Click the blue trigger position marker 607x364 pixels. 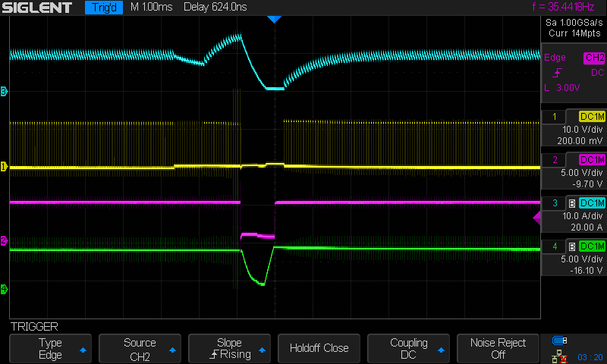(x=274, y=20)
